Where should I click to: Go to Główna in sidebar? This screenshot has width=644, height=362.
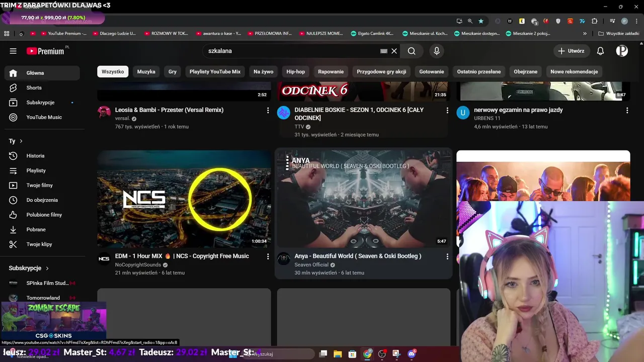click(x=42, y=73)
